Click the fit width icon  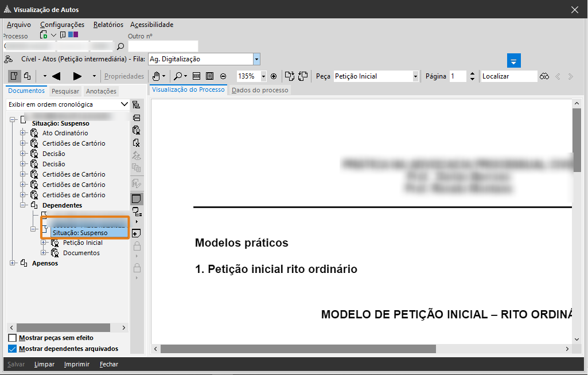coord(197,76)
